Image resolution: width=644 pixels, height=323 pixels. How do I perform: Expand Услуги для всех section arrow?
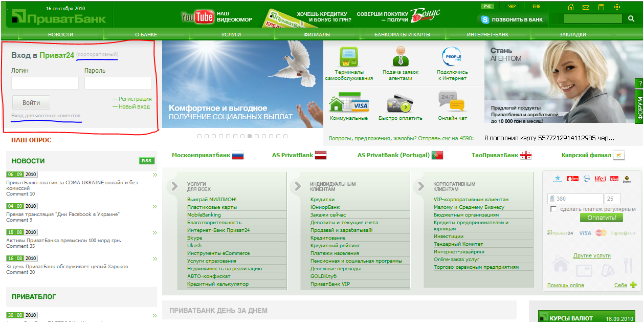coord(175,186)
